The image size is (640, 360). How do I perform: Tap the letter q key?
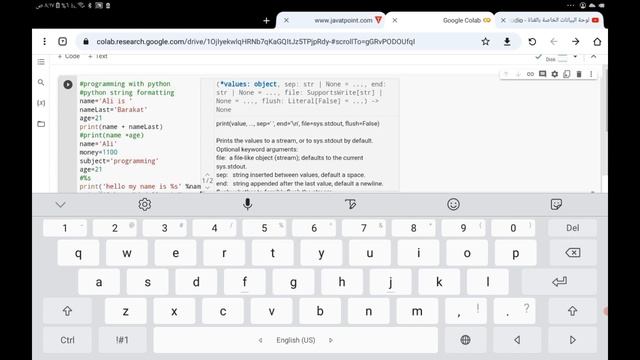point(78,253)
